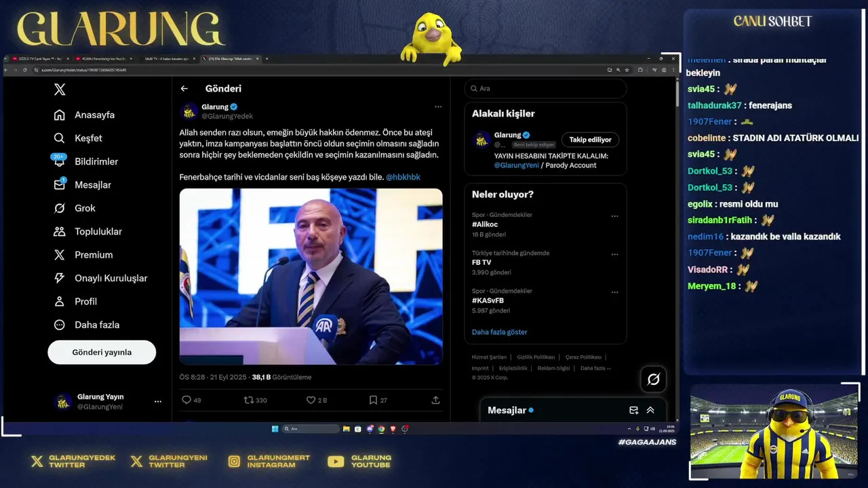Open Brave browser from taskbar

click(x=393, y=429)
